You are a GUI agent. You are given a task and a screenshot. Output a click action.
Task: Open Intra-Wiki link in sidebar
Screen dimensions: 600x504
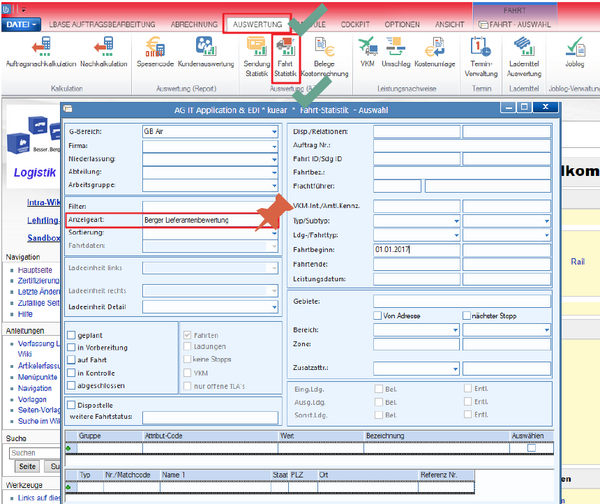coord(44,202)
